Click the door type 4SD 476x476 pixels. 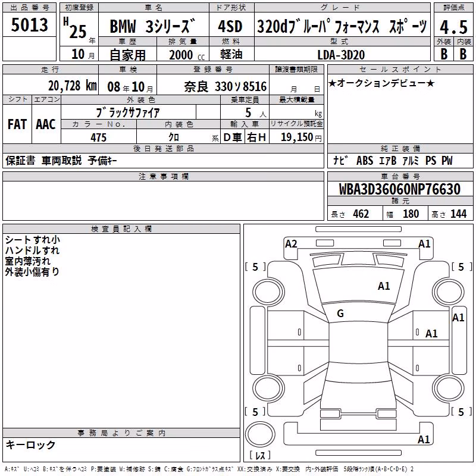[230, 26]
